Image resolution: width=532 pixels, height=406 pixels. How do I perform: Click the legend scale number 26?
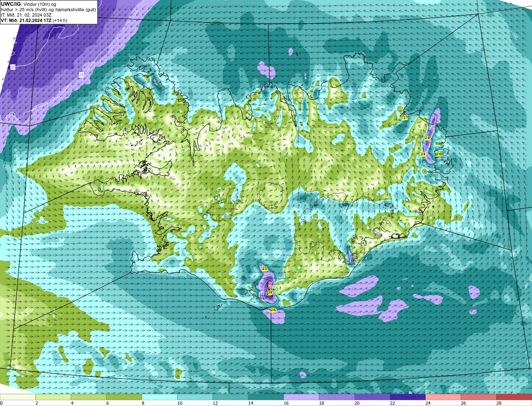click(x=463, y=403)
